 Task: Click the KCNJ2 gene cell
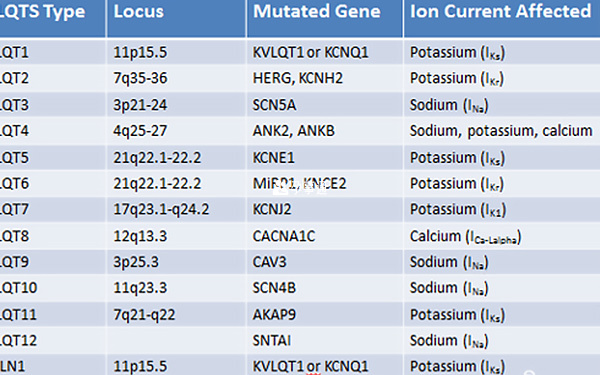pos(324,209)
